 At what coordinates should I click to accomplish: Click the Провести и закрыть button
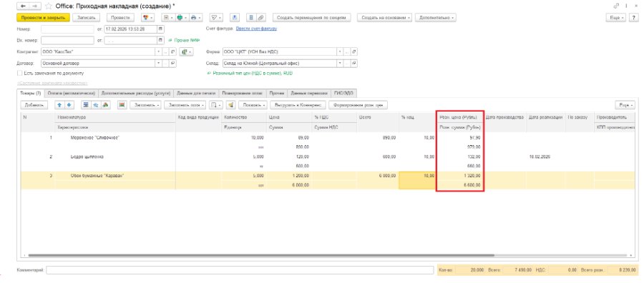click(x=44, y=18)
